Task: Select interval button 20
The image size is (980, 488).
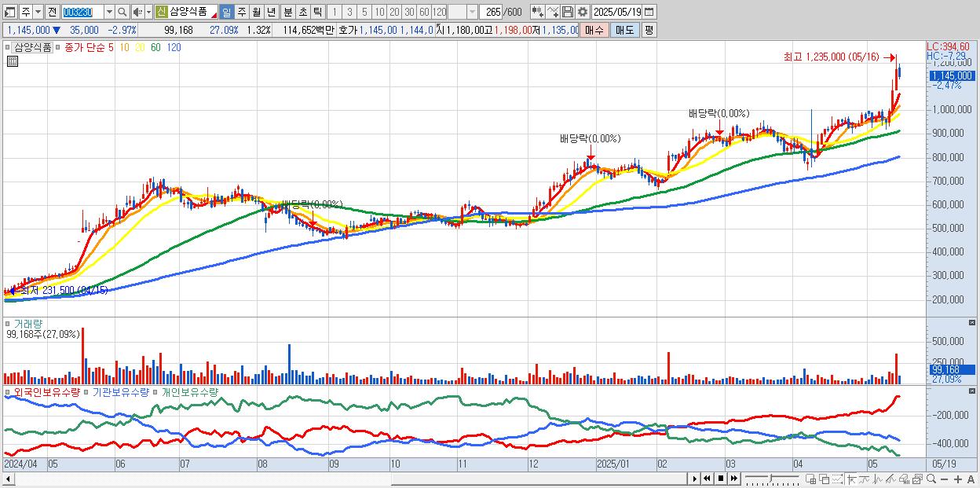Action: (x=394, y=12)
